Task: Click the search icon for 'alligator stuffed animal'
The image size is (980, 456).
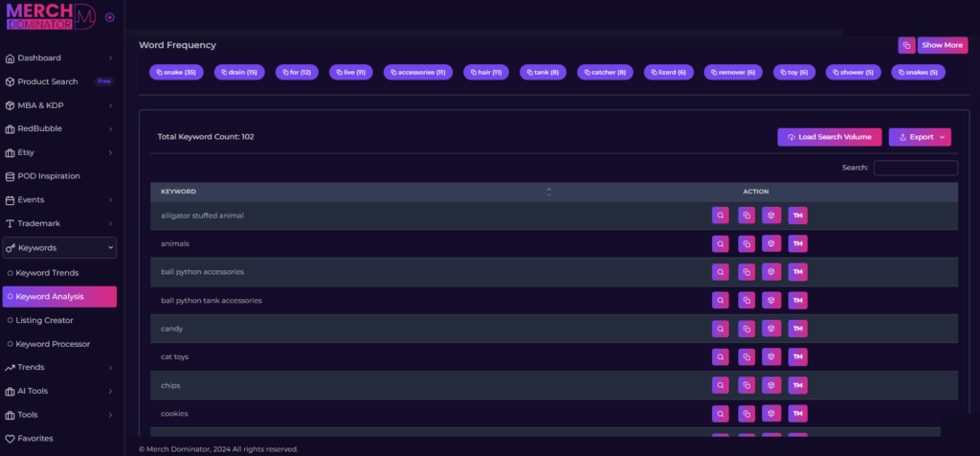Action: click(720, 216)
